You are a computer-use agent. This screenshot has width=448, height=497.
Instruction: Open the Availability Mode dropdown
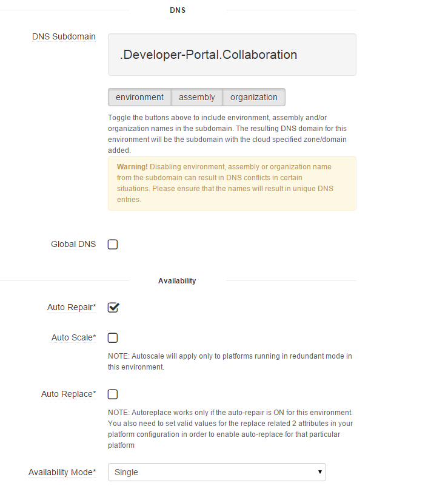click(216, 472)
